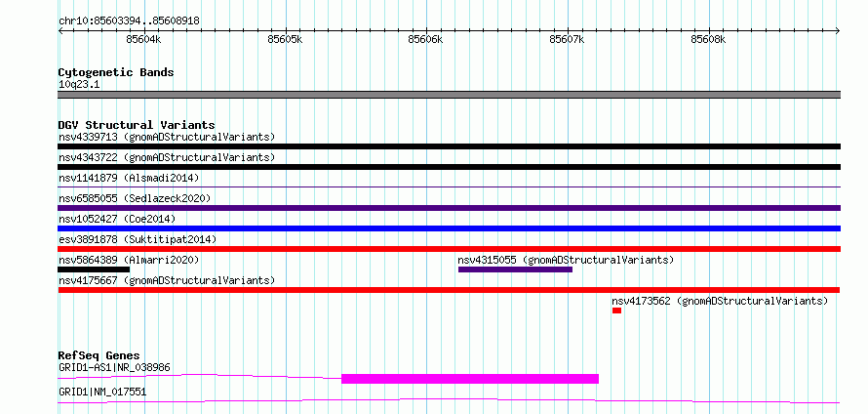Click the chr10:85603394..85608918 region label
868x414 pixels.
click(x=129, y=21)
